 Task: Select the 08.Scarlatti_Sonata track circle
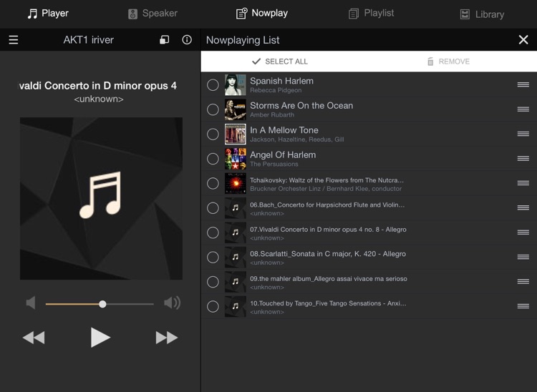tap(213, 258)
